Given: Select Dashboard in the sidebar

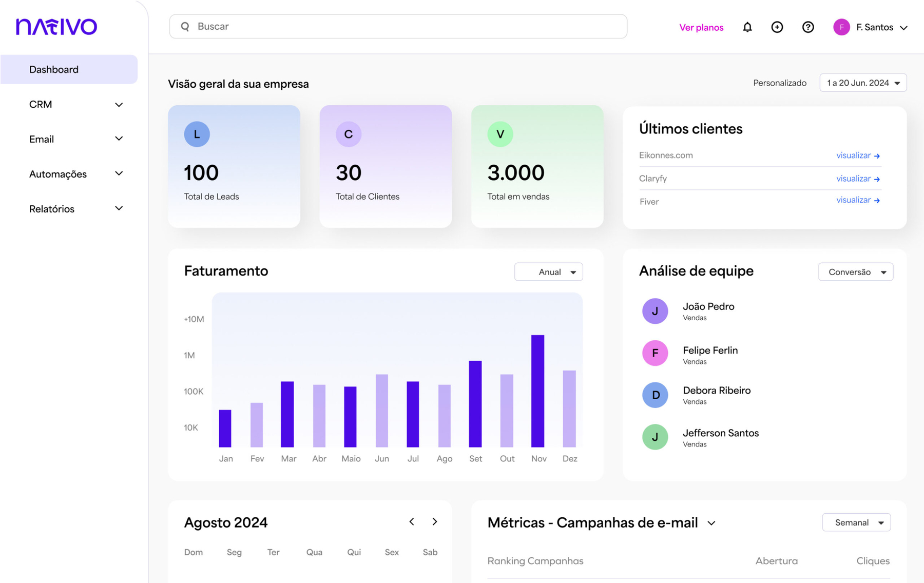Looking at the screenshot, I should click(69, 69).
